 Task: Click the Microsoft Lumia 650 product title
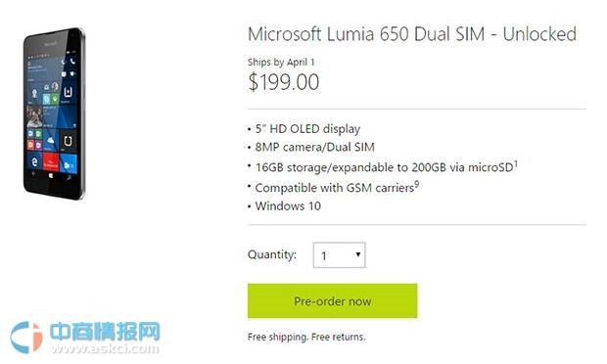tap(412, 34)
